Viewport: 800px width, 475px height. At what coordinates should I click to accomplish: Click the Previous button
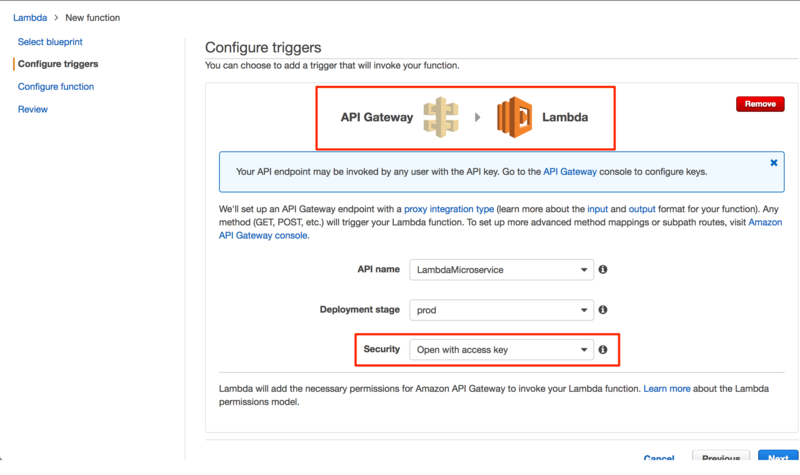tap(720, 459)
